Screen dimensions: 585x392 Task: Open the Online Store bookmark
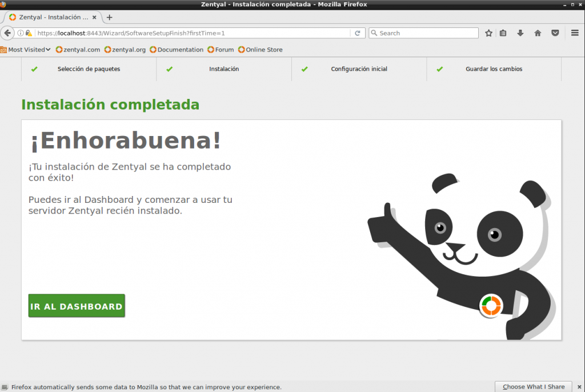coord(261,50)
